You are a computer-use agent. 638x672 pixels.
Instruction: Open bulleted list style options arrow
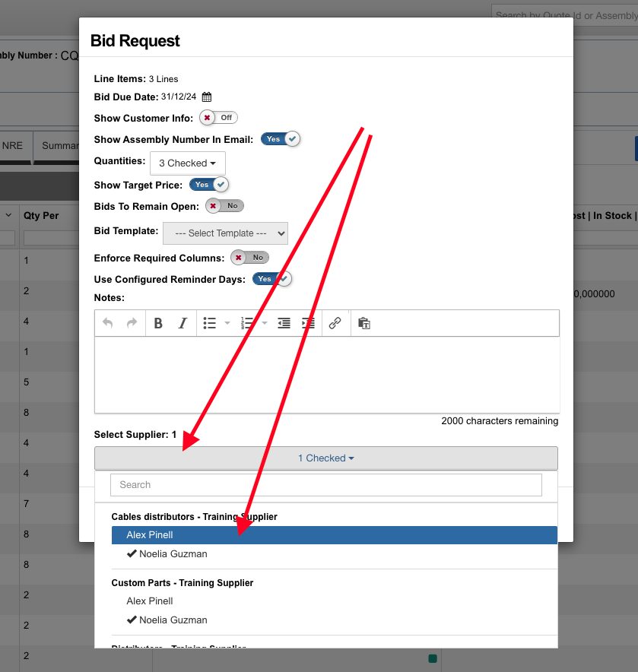pos(227,323)
